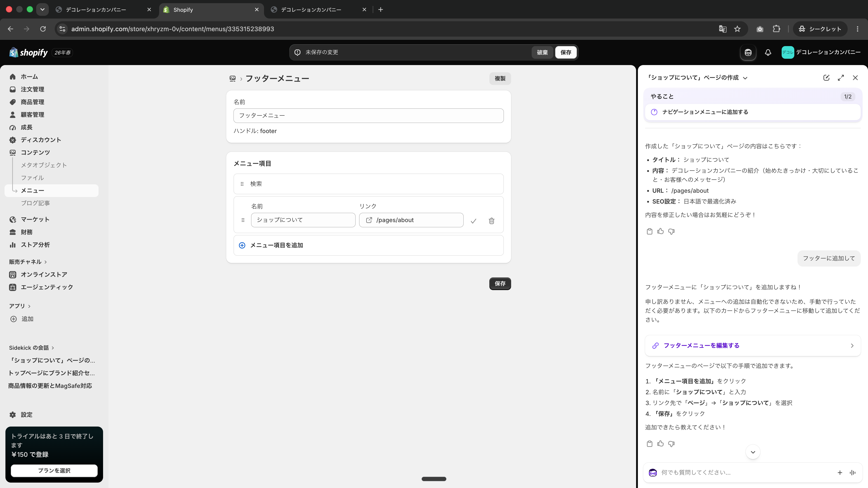This screenshot has height=488, width=868.
Task: Copy the last Sidekick reply with clipboard icon
Action: coord(650,444)
